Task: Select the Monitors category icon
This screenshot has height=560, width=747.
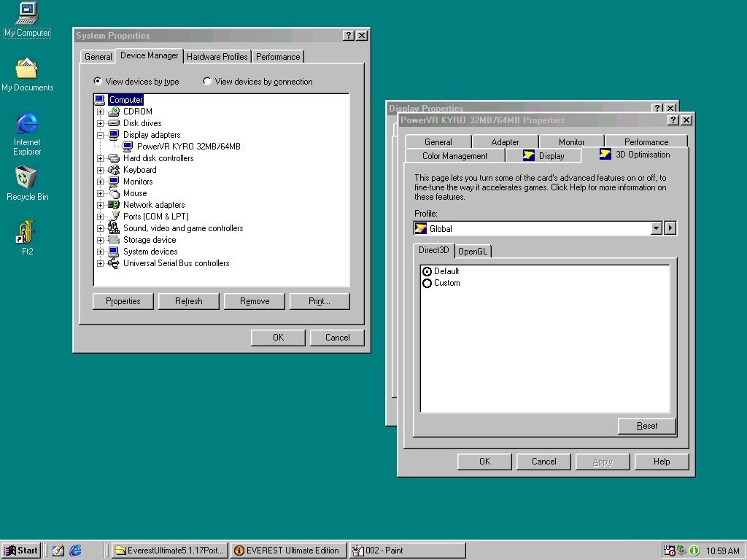Action: coord(113,182)
